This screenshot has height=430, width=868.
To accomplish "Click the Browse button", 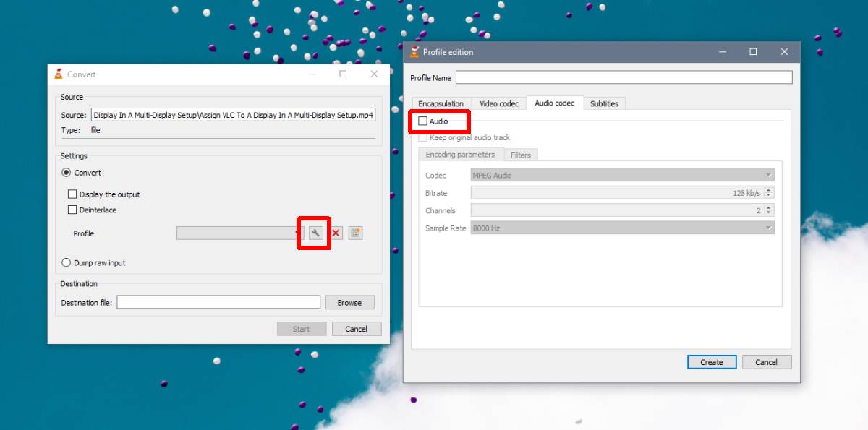I will (349, 303).
